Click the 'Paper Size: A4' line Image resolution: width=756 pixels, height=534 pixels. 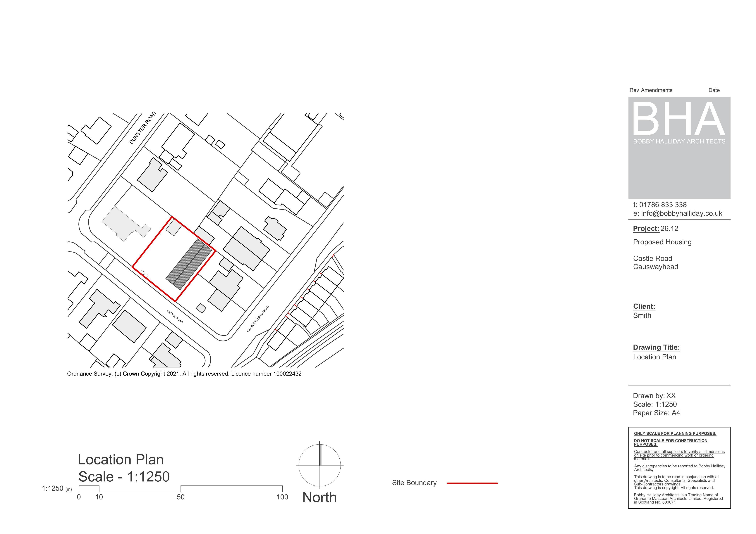click(x=657, y=413)
